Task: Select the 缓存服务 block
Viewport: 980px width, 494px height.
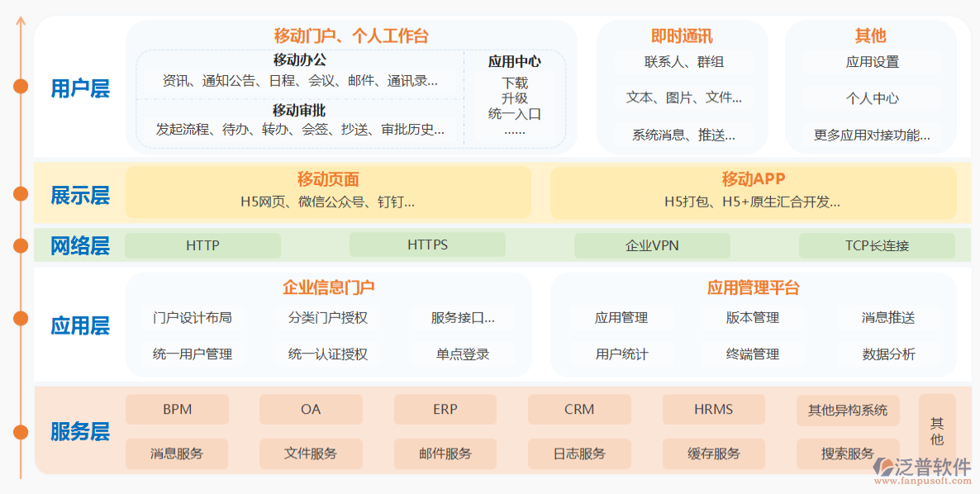Action: 713,454
